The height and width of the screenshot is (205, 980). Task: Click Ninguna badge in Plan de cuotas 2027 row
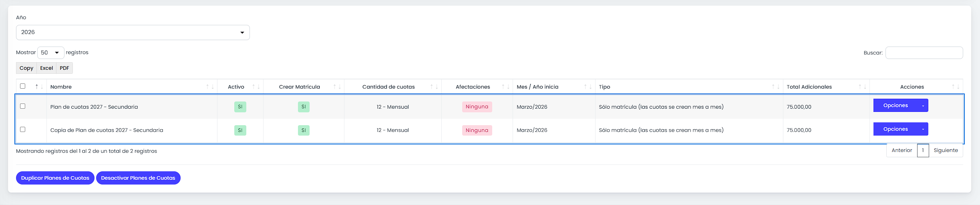coord(477,107)
